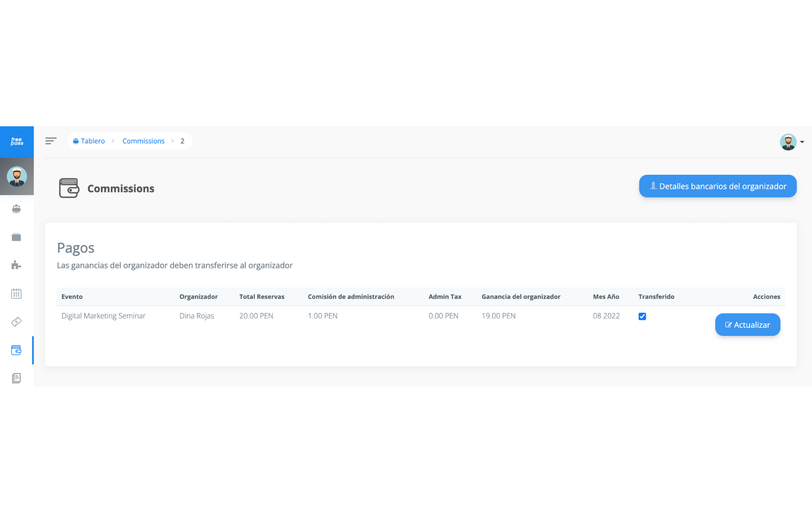
Task: Open the ship dashboard icon in sidebar
Action: (16, 209)
